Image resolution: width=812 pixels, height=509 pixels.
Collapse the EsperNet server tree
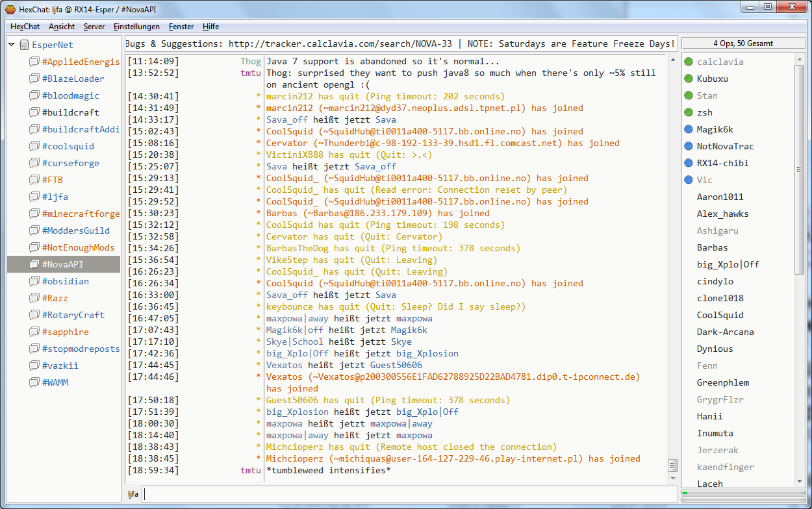click(x=12, y=45)
